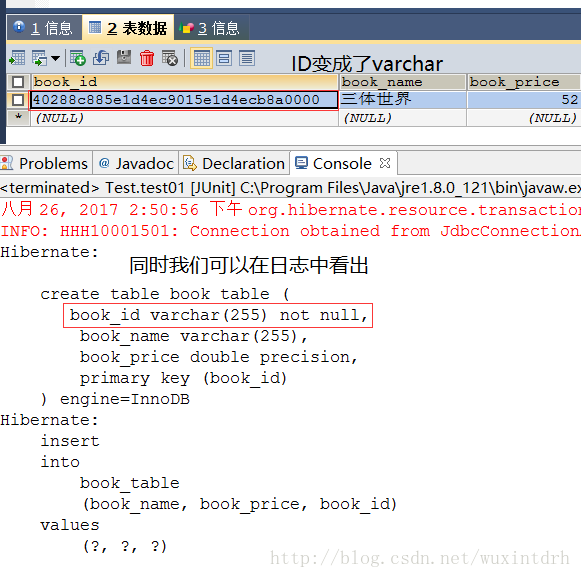581x578 pixels.
Task: Click the Problems tab icon
Action: pyautogui.click(x=6, y=163)
